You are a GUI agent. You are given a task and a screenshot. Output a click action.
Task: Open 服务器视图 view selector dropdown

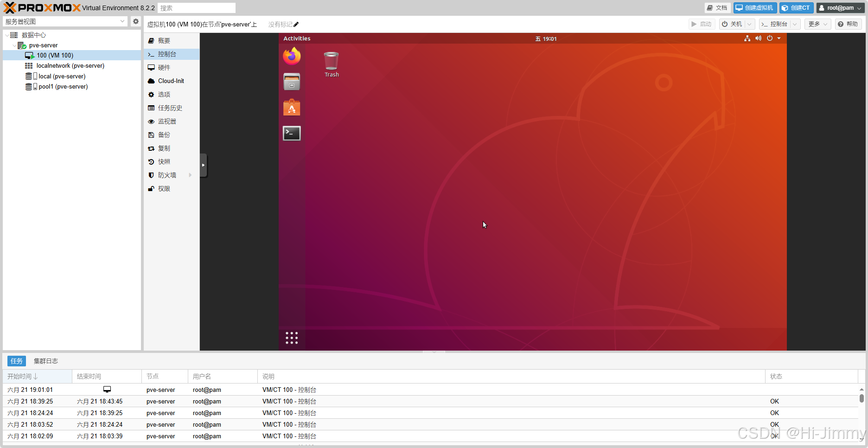[122, 21]
